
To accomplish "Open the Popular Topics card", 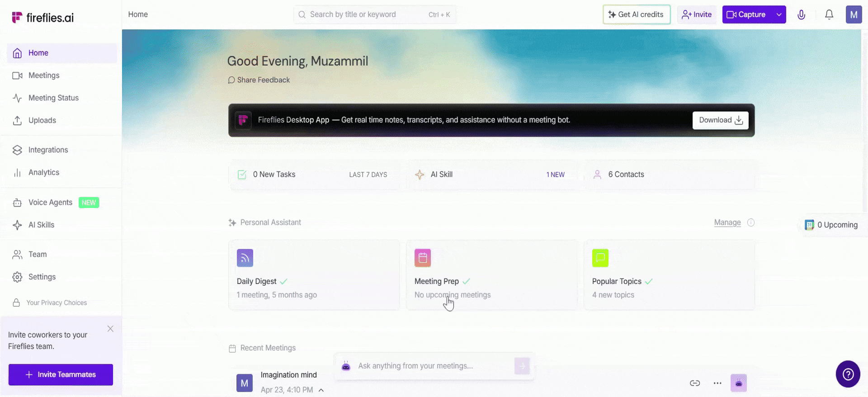I will [x=670, y=275].
